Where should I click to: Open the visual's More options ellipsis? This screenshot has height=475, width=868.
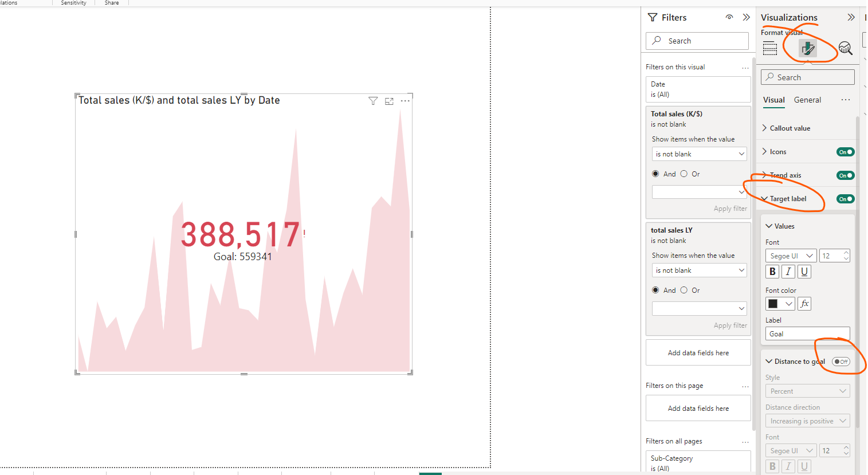(405, 101)
